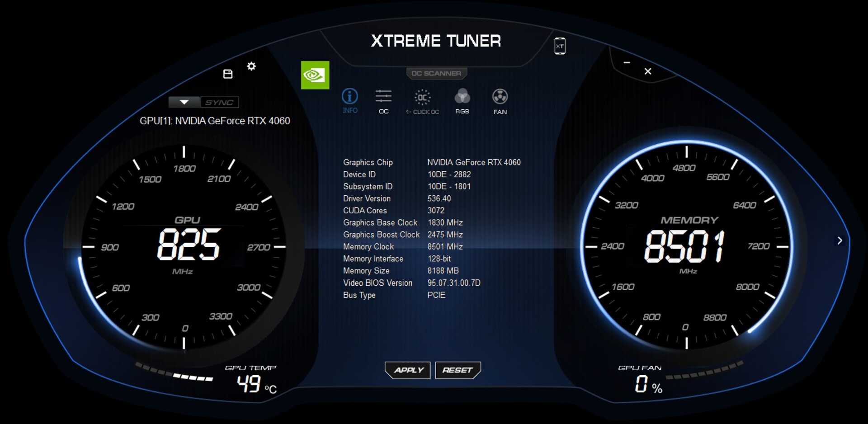The width and height of the screenshot is (868, 424).
Task: Click the RESET button
Action: (458, 370)
